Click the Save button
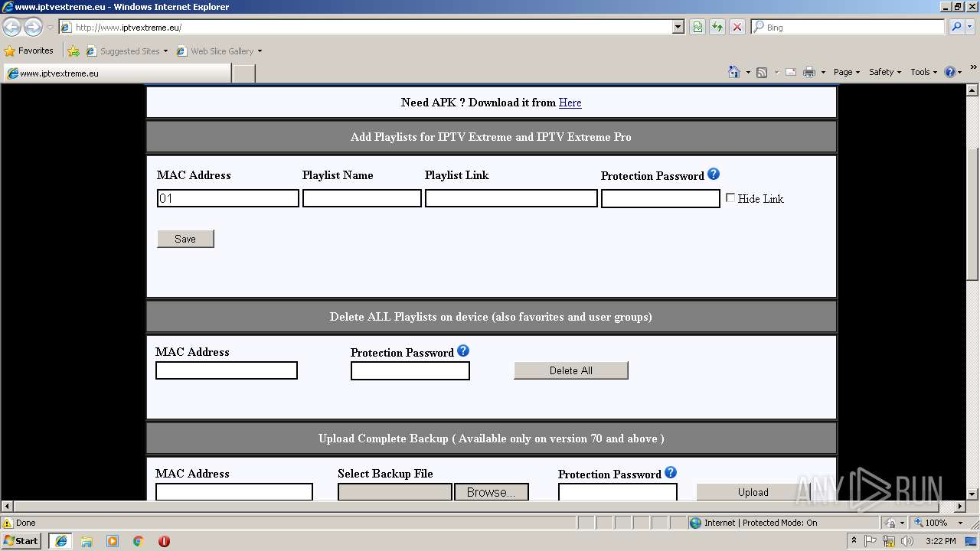 tap(185, 239)
